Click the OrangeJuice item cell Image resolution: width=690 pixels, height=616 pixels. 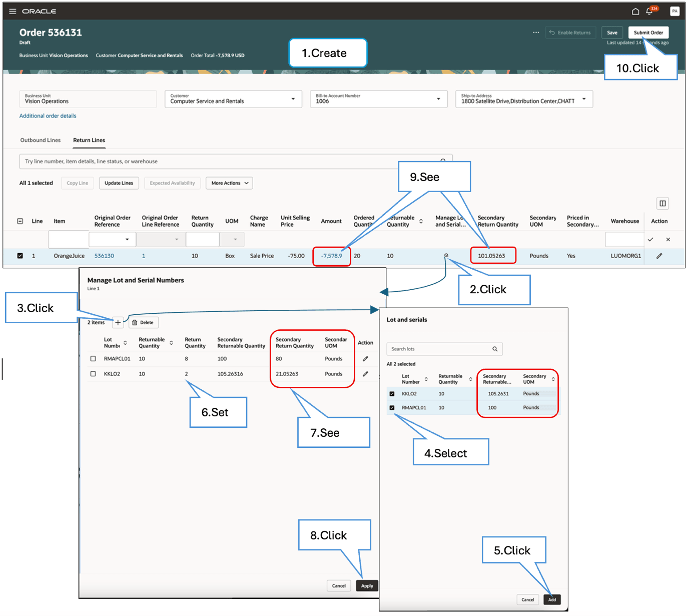tap(69, 256)
